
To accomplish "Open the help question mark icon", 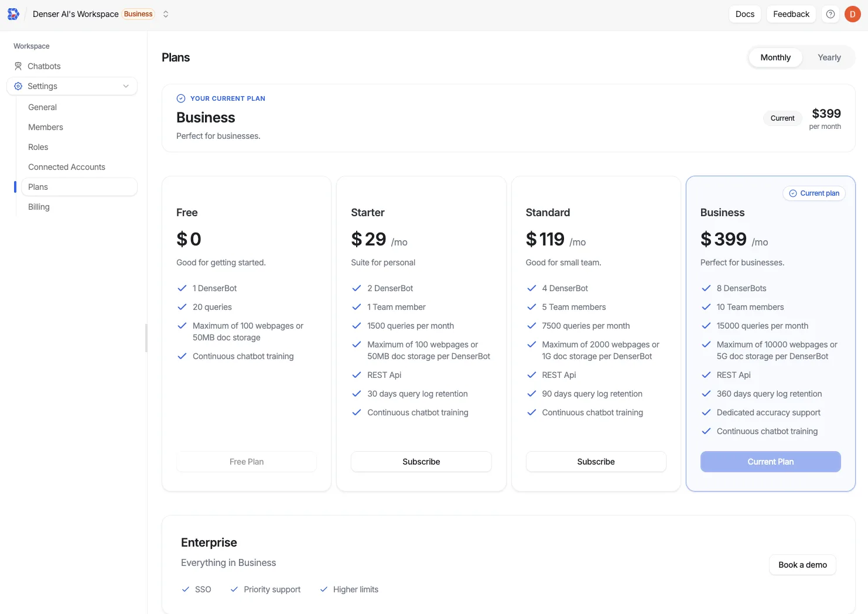I will point(831,14).
